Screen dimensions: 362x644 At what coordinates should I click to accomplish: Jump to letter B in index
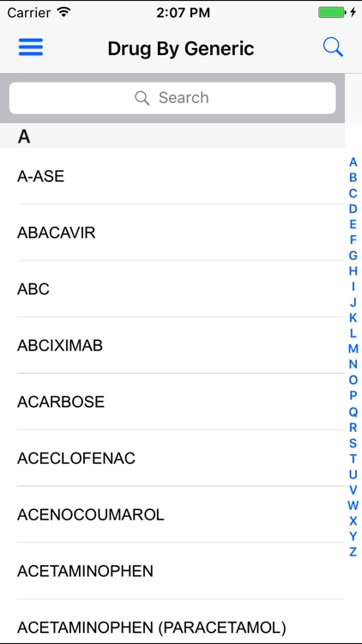coord(353,178)
